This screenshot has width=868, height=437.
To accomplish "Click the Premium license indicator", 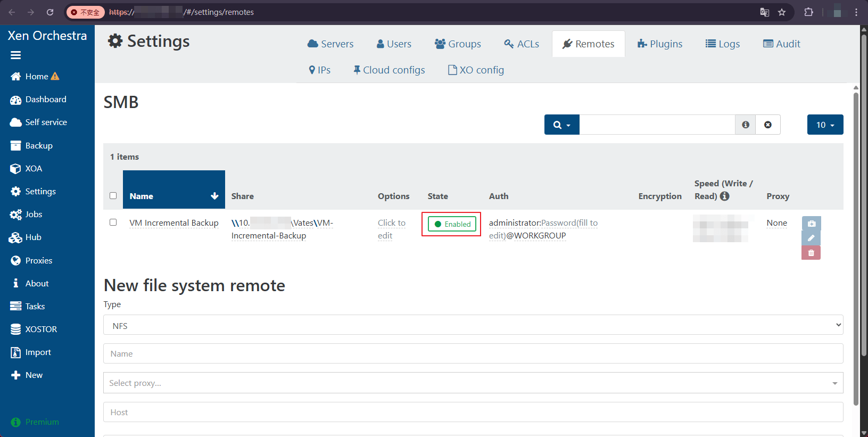I will pos(35,422).
